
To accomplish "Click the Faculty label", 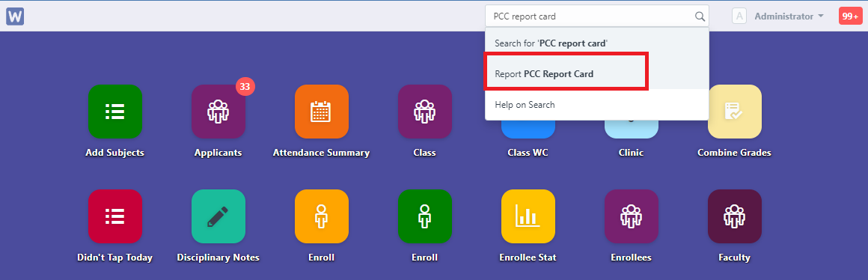I will pos(735,258).
